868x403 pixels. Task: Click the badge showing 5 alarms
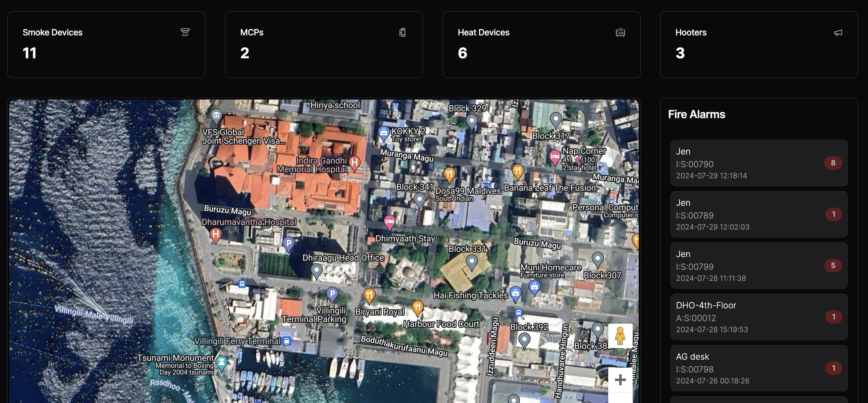click(833, 266)
